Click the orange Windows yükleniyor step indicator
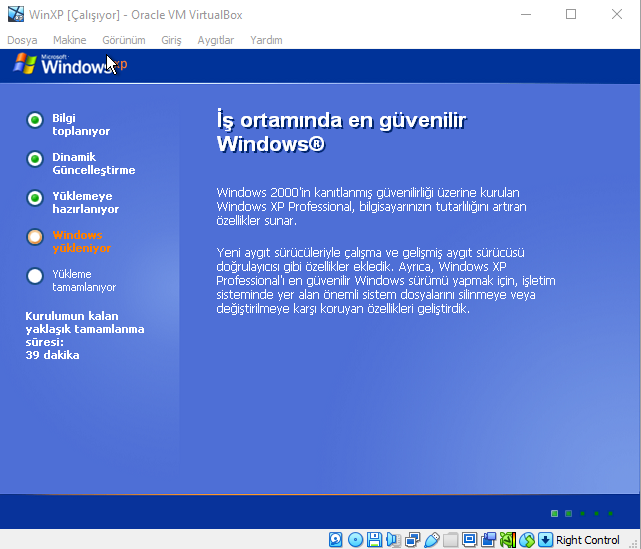641x549 pixels. point(35,237)
